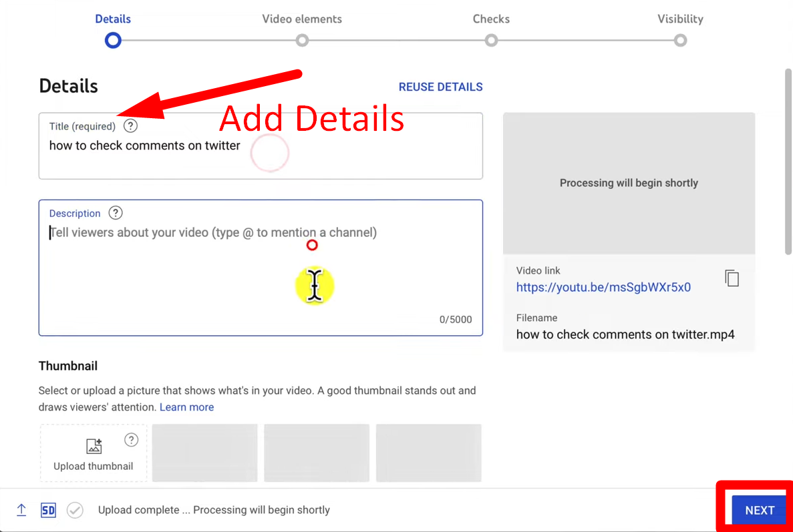Viewport: 793px width, 532px height.
Task: Click REUSE DETAILS button
Action: 440,87
